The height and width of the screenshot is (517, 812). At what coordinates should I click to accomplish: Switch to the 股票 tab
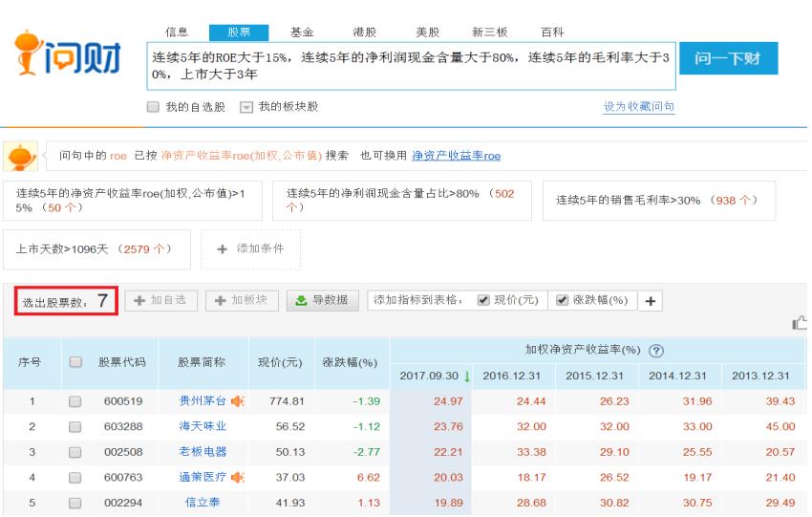point(239,32)
